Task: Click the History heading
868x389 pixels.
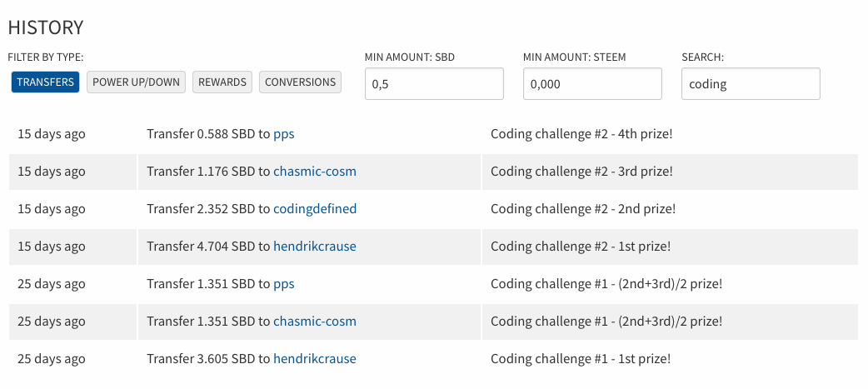Action: (46, 27)
